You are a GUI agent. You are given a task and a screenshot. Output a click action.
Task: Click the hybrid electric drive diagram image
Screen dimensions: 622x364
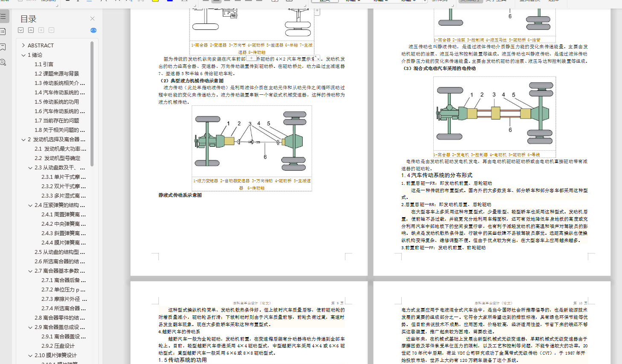click(x=494, y=114)
